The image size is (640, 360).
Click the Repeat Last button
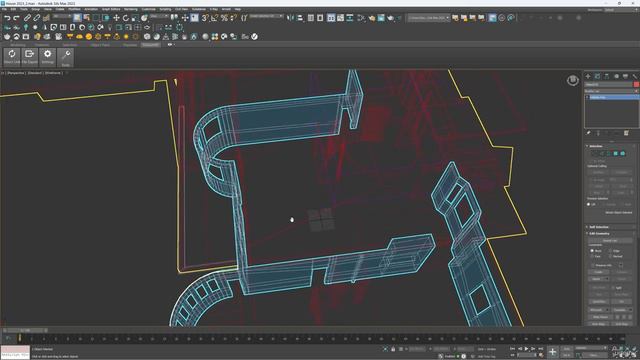pyautogui.click(x=610, y=240)
